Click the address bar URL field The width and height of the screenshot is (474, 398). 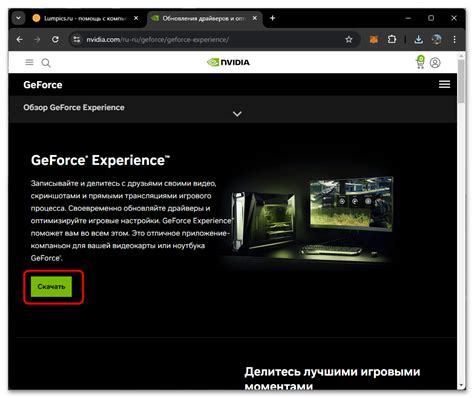tap(213, 39)
